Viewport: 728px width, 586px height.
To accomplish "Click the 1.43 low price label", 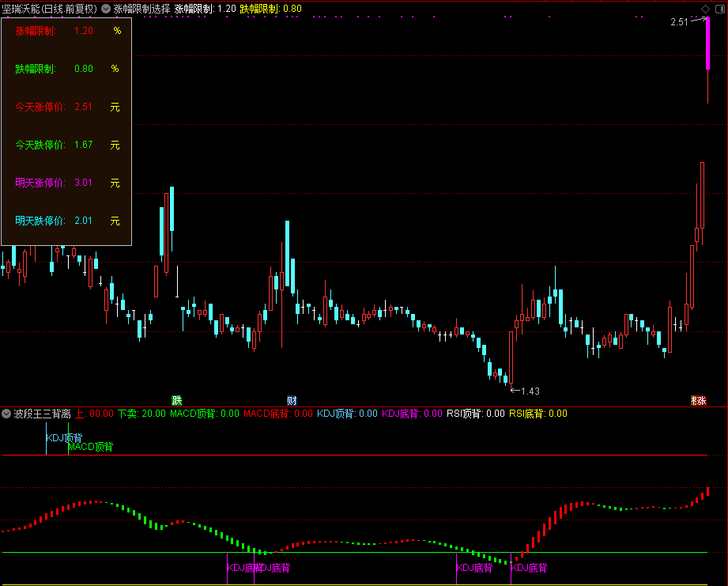I will [x=530, y=391].
